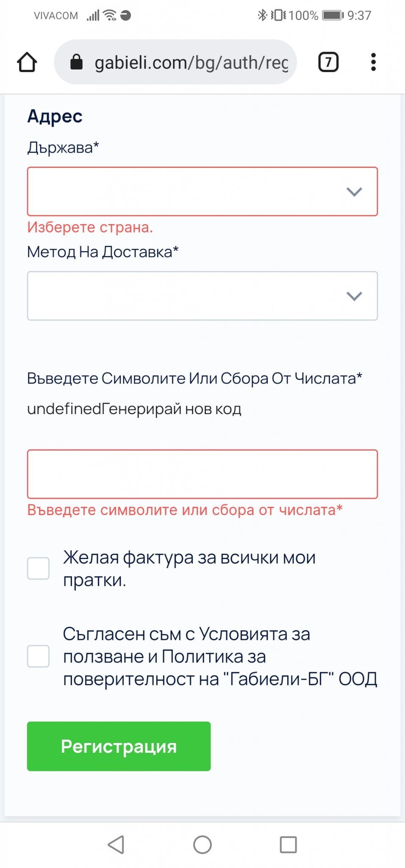The image size is (405, 868).
Task: Tap the Android recent apps square
Action: [288, 845]
